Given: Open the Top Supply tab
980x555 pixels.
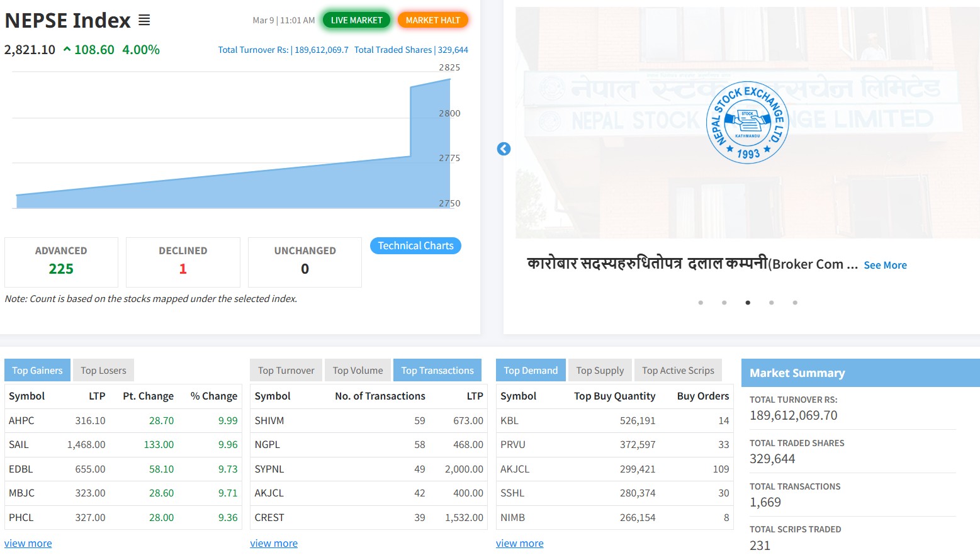Looking at the screenshot, I should 600,371.
